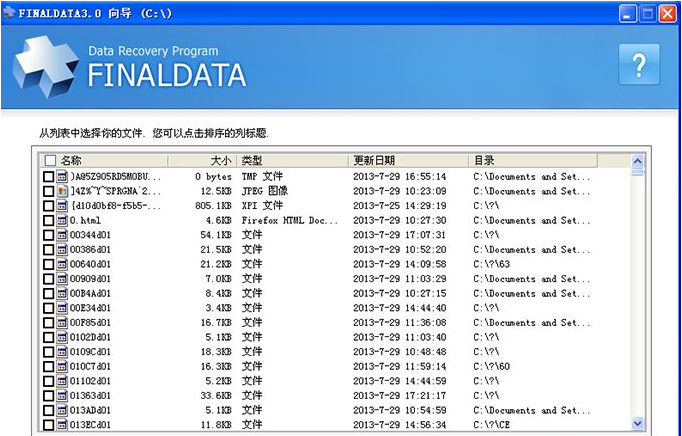Click the FINALDATA app icon in title bar
This screenshot has height=436, width=682.
pyautogui.click(x=9, y=13)
